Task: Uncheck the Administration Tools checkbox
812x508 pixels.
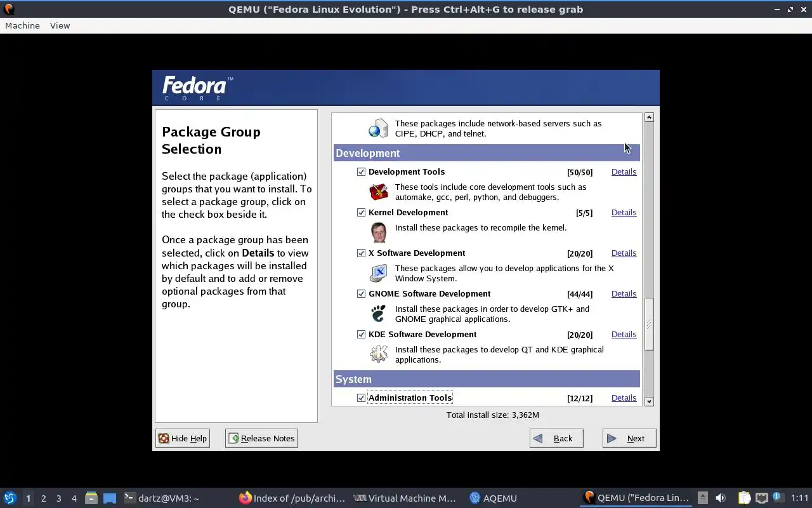Action: pyautogui.click(x=361, y=398)
